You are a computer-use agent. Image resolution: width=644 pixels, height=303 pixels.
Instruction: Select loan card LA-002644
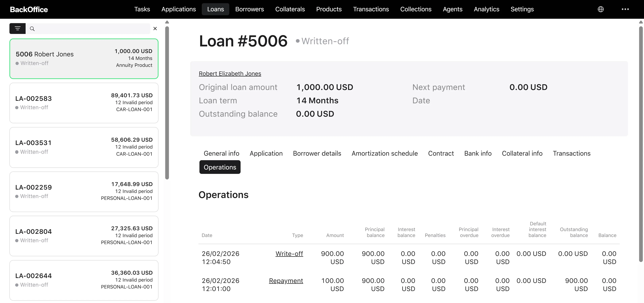point(84,280)
